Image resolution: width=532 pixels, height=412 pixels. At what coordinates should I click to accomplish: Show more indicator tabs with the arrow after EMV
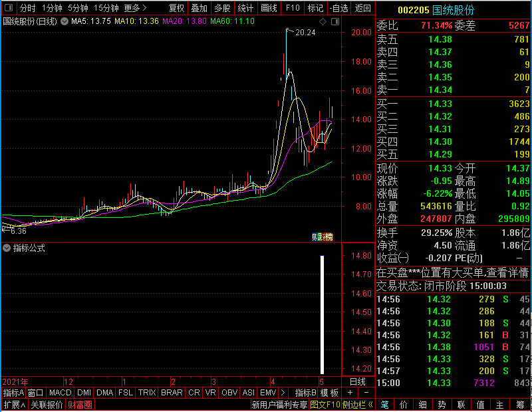pyautogui.click(x=283, y=393)
